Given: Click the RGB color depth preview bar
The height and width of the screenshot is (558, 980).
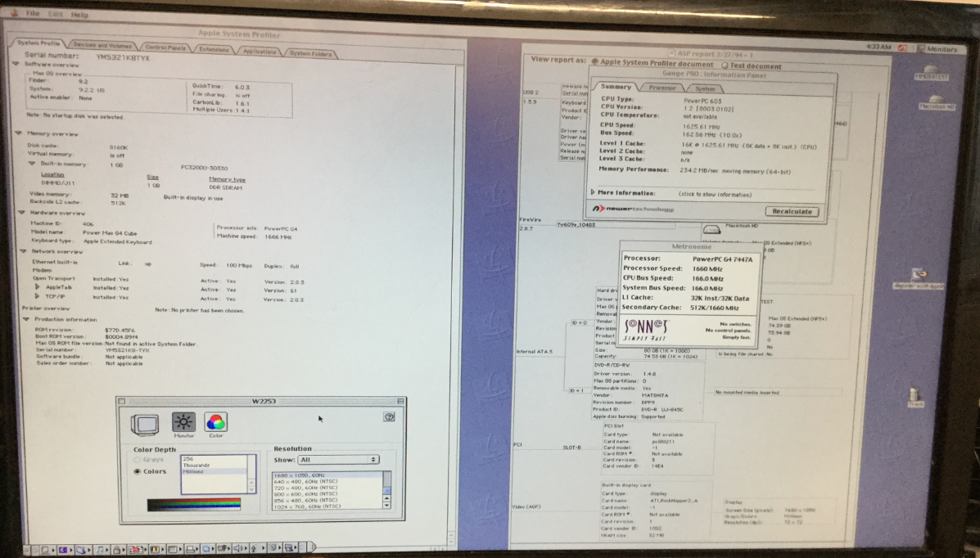Looking at the screenshot, I should [194, 504].
